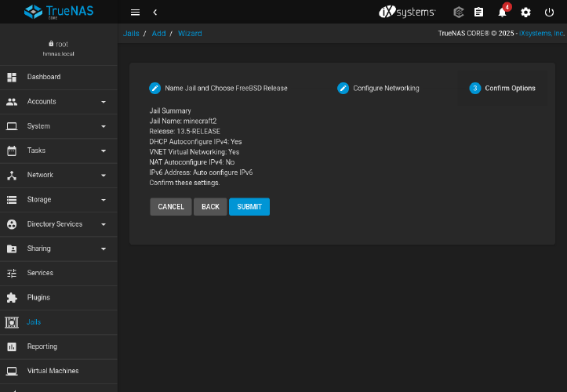Click VNET Virtual Networking: Yes text

point(194,152)
